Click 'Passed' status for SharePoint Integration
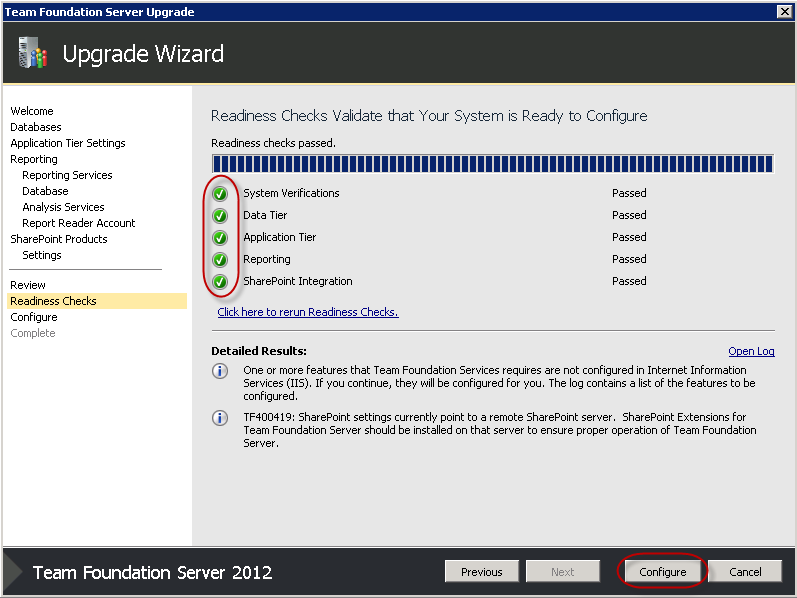The width and height of the screenshot is (797, 598). tap(629, 281)
